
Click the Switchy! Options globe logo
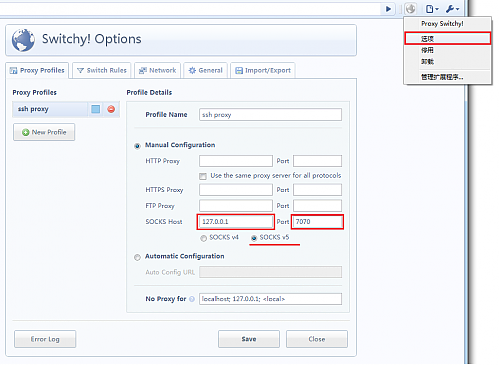tap(23, 40)
